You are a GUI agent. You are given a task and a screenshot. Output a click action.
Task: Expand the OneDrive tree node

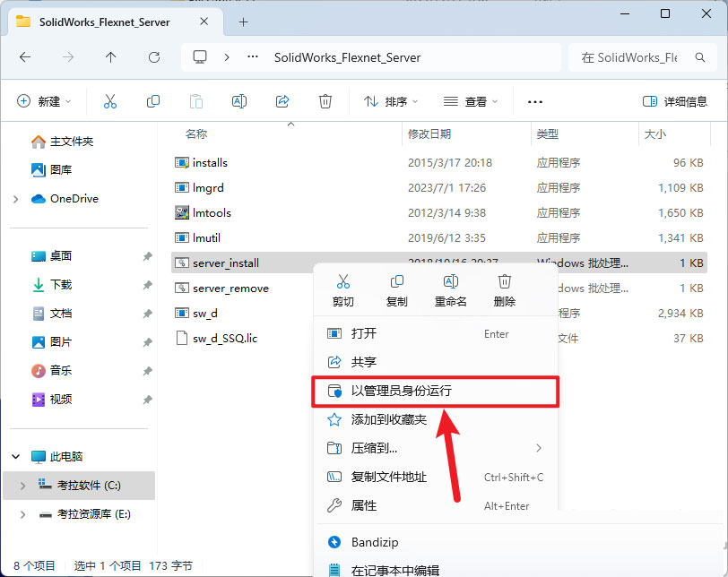coord(16,199)
